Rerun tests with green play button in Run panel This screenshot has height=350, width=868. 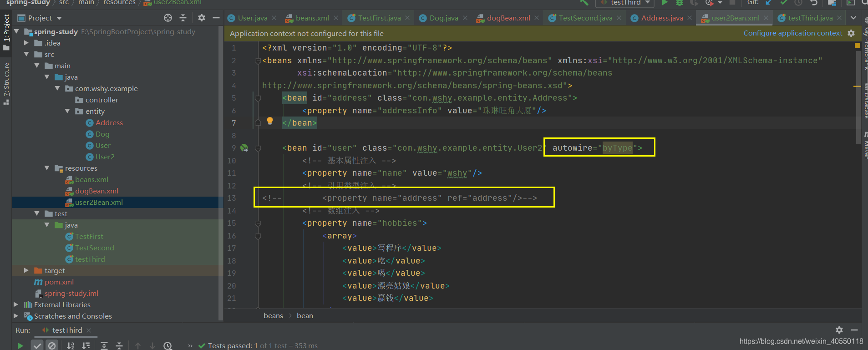point(20,345)
